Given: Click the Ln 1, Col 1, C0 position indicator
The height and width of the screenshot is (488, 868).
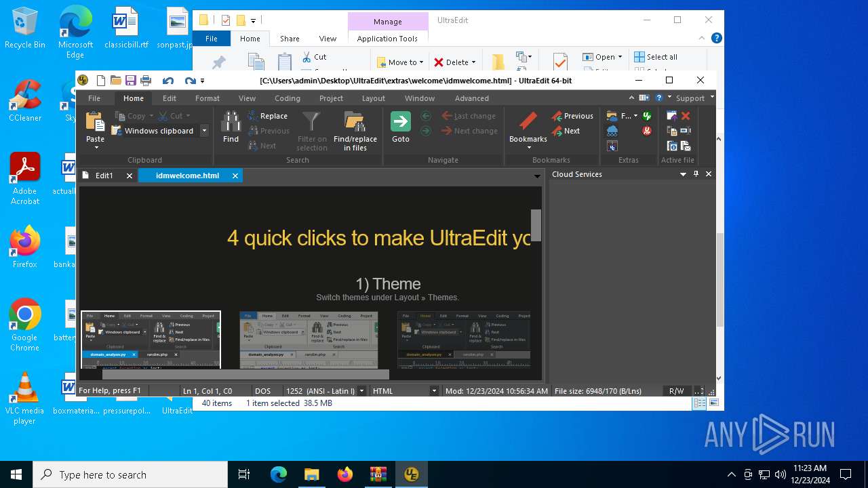Looking at the screenshot, I should (x=208, y=391).
